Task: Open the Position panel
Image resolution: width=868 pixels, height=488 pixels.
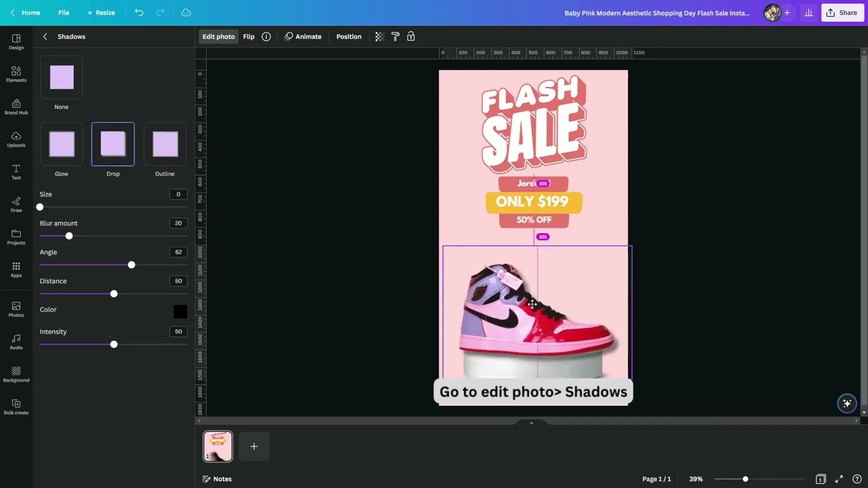Action: (x=349, y=37)
